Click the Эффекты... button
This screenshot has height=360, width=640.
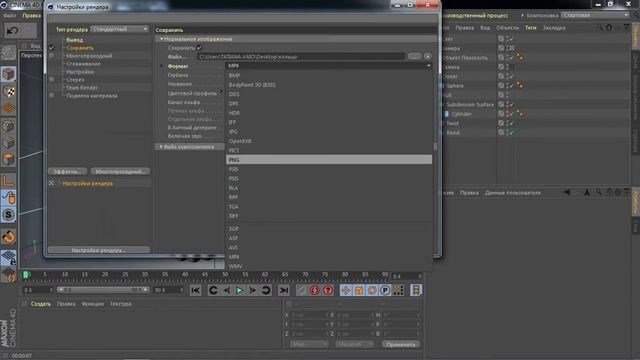pos(68,171)
